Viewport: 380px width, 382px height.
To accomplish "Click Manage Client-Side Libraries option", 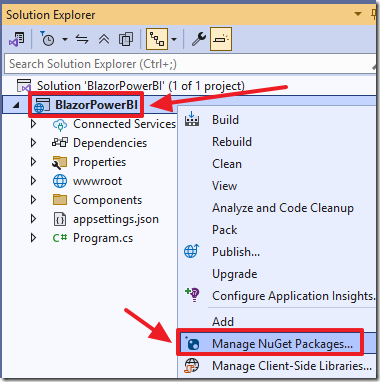I will tap(292, 366).
